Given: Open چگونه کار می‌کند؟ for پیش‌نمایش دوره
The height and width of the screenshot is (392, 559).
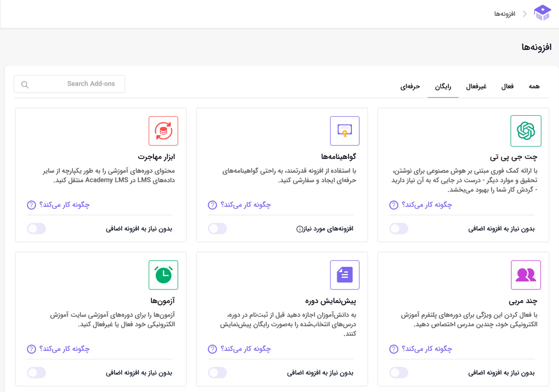Looking at the screenshot, I should (x=246, y=349).
